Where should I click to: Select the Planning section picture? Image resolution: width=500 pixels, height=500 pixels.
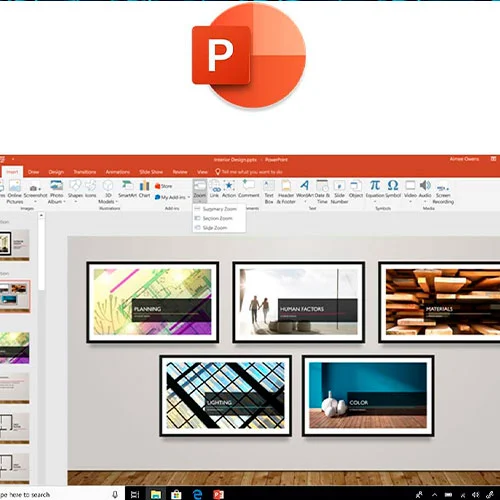(153, 302)
